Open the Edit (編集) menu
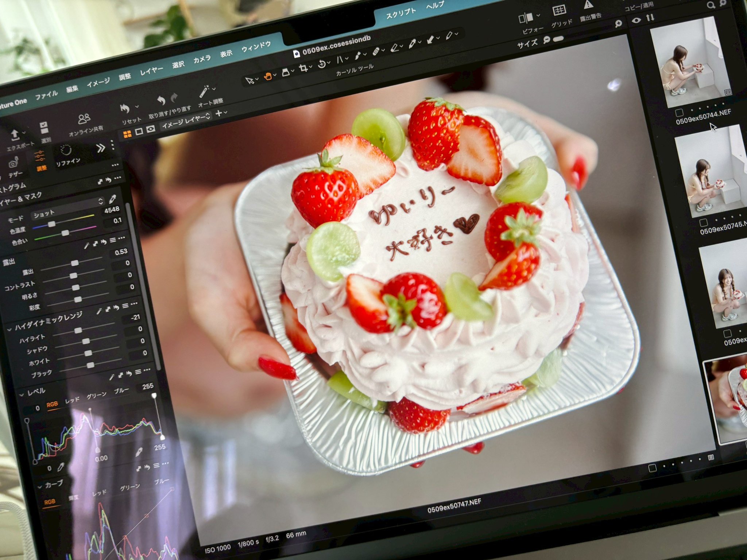Screen dimensions: 747x560 (72, 89)
